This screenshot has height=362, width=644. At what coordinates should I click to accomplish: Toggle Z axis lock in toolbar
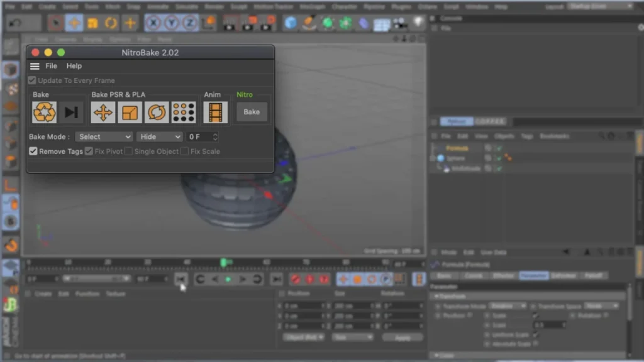coord(190,23)
